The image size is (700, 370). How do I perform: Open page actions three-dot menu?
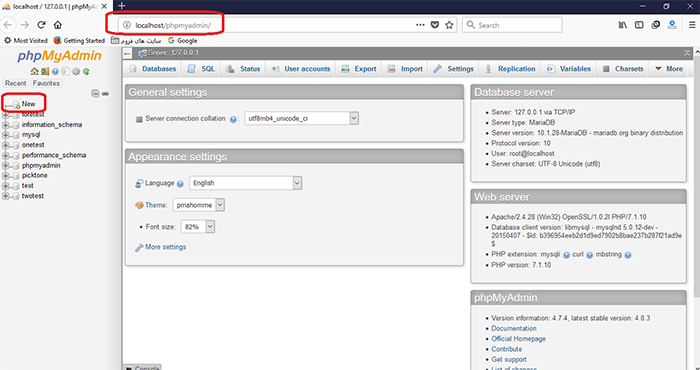pyautogui.click(x=420, y=25)
